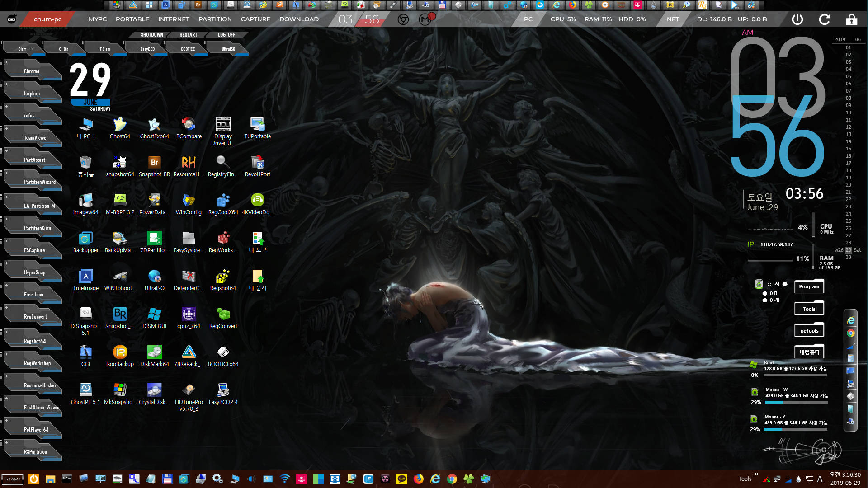Screen dimensions: 868x488
Task: Click the LOG OFF button
Action: pos(226,35)
